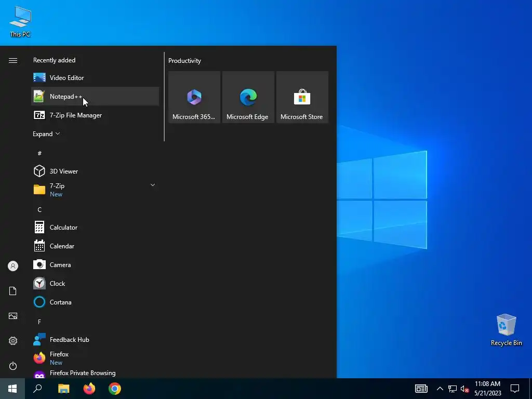Open the Microsoft Store tile
Image resolution: width=532 pixels, height=399 pixels.
tap(302, 97)
